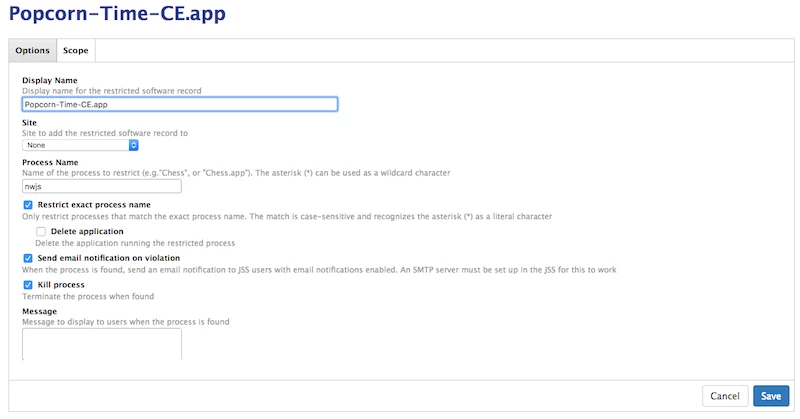Click 'Site to add the restricted software record to'

pos(105,133)
